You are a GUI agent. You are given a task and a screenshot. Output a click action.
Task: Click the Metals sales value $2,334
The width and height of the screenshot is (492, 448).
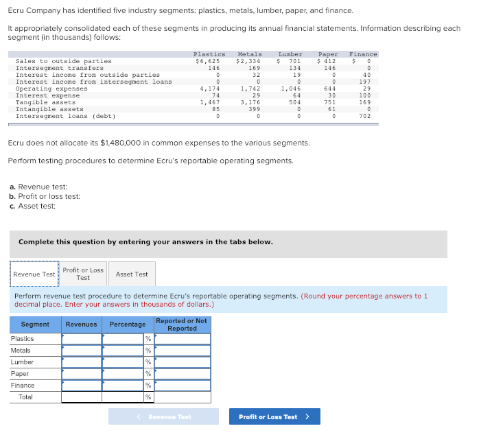(248, 61)
